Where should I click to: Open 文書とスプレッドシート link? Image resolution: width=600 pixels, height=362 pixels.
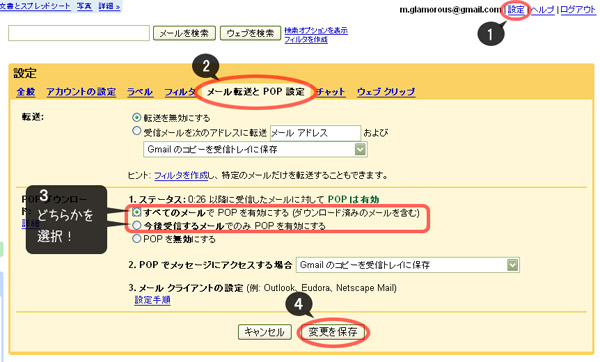pos(35,6)
